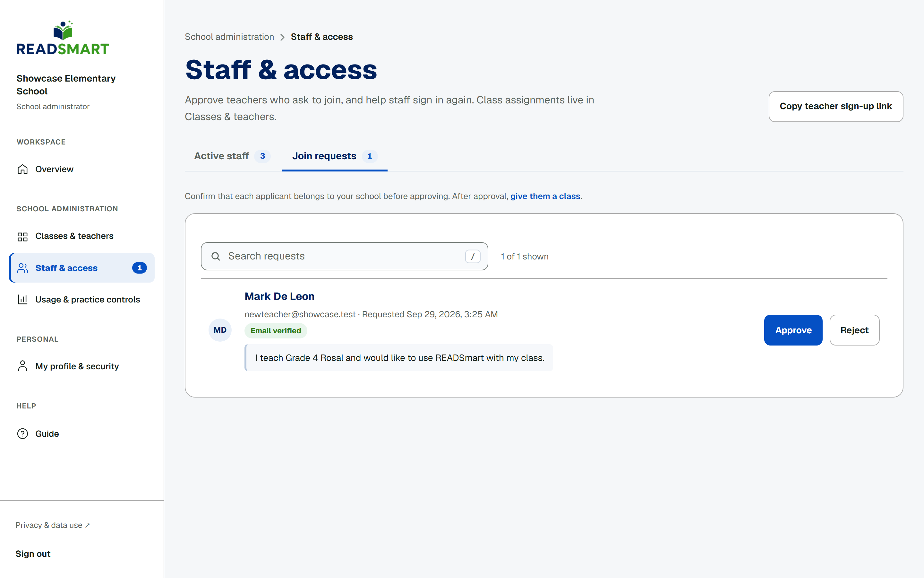The width and height of the screenshot is (924, 578).
Task: Click the Join requests count badge 1
Action: pyautogui.click(x=370, y=156)
